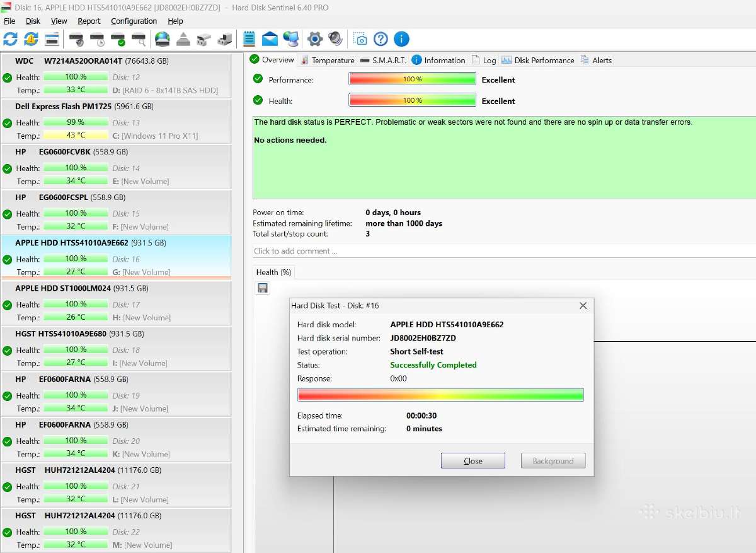Click the disk with magnifier toolbar icon

coord(139,39)
